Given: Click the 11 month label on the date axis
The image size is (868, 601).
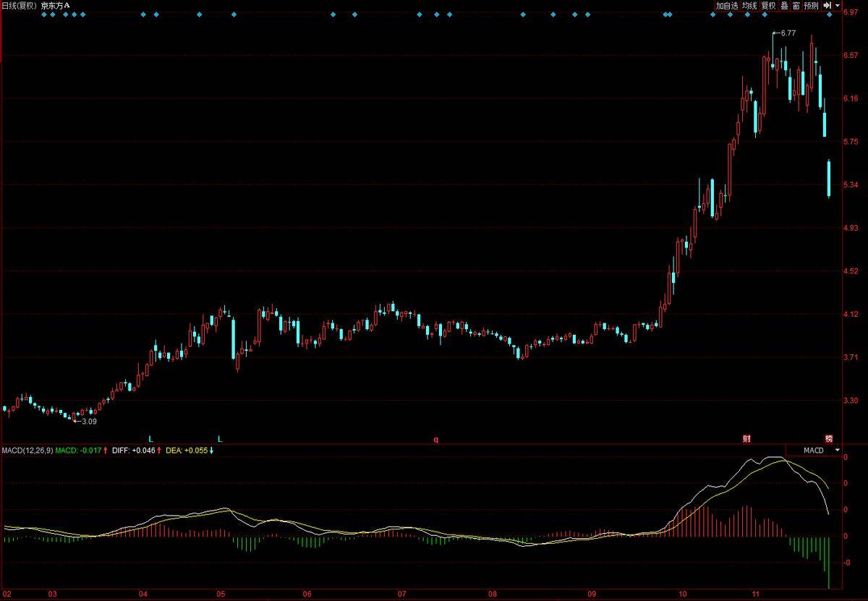Looking at the screenshot, I should click(x=756, y=594).
